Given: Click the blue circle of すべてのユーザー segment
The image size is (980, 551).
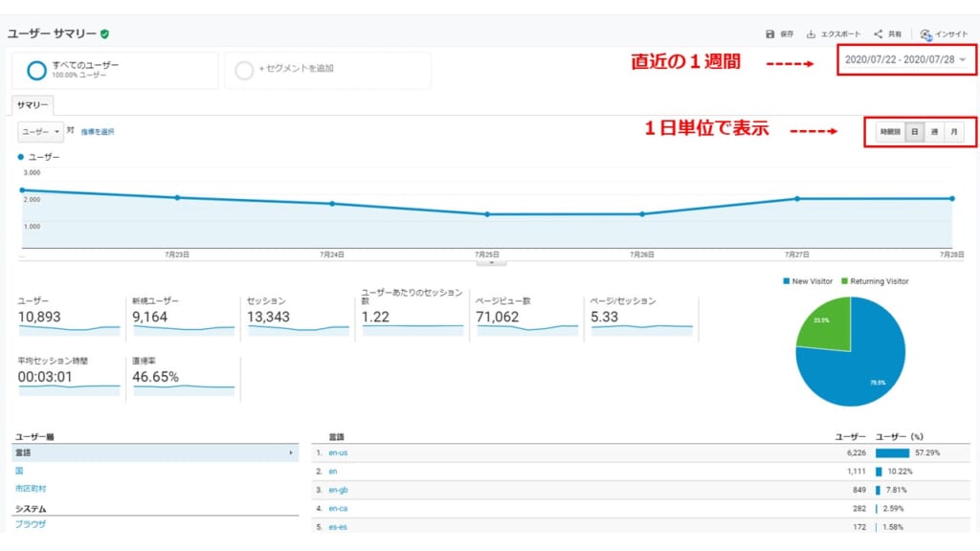Looking at the screenshot, I should 36,70.
